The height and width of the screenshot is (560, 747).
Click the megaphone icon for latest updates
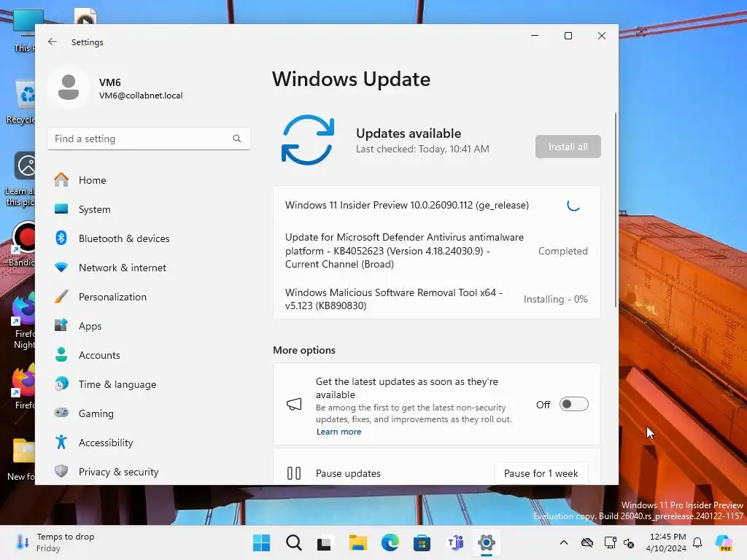tap(294, 404)
